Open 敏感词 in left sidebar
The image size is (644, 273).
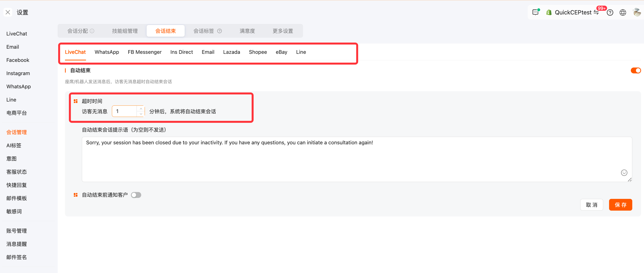pos(14,211)
